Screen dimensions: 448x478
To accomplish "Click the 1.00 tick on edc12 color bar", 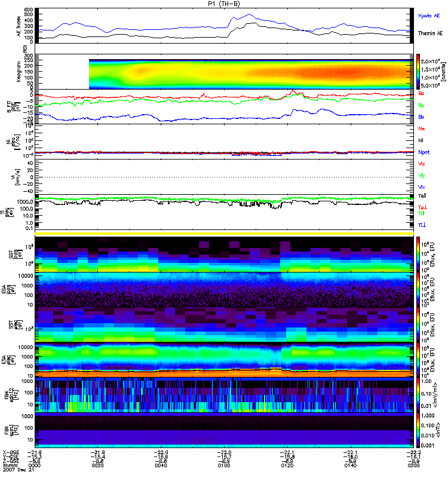I will click(x=426, y=381).
